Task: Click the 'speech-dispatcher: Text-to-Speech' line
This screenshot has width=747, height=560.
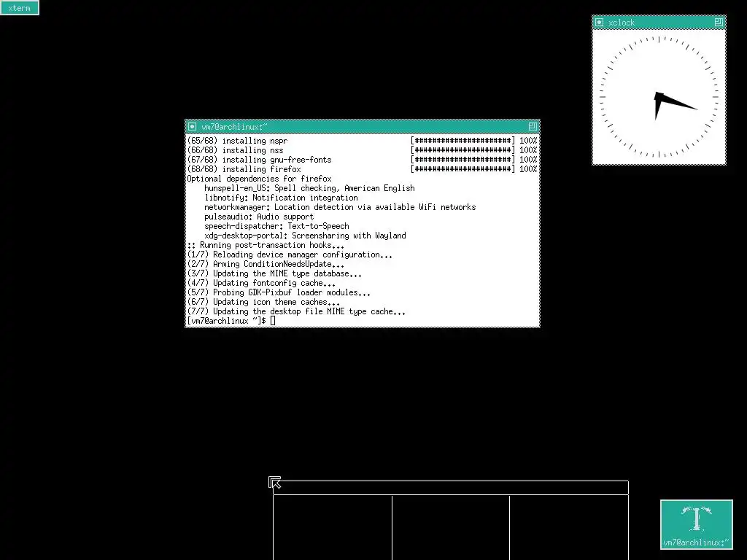Action: (x=276, y=226)
